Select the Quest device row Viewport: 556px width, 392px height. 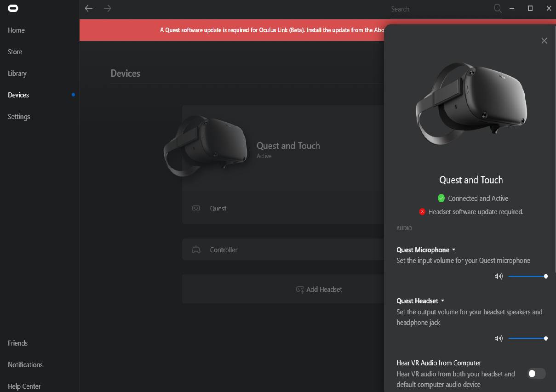click(x=283, y=208)
